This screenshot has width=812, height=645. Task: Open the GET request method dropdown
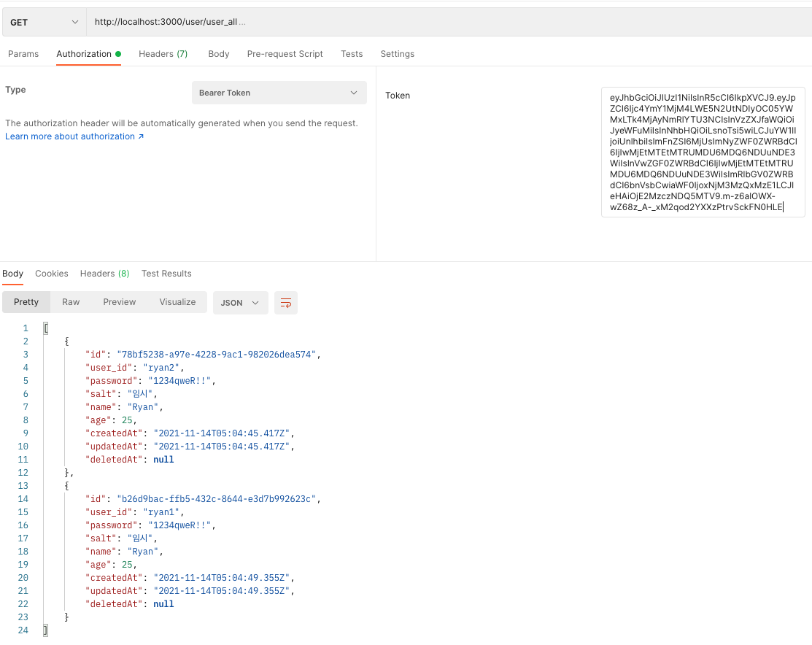coord(42,21)
